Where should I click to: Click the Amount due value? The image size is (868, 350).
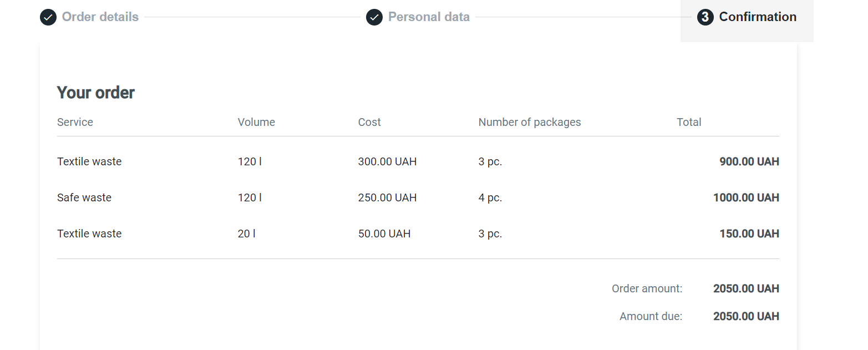pyautogui.click(x=746, y=316)
